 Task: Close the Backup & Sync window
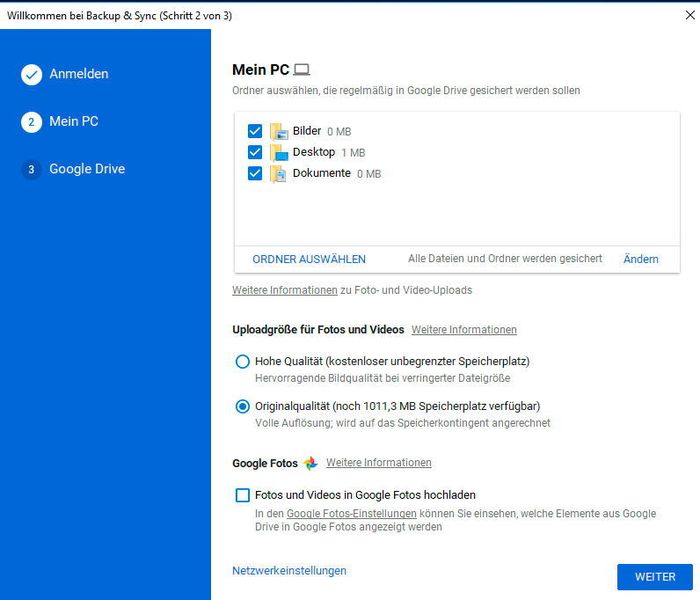pyautogui.click(x=690, y=15)
